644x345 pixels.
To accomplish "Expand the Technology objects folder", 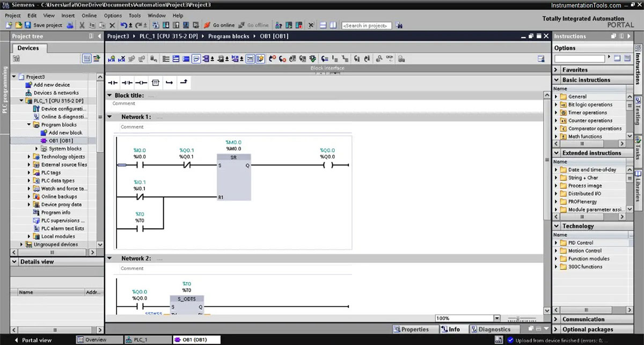I will tap(30, 157).
